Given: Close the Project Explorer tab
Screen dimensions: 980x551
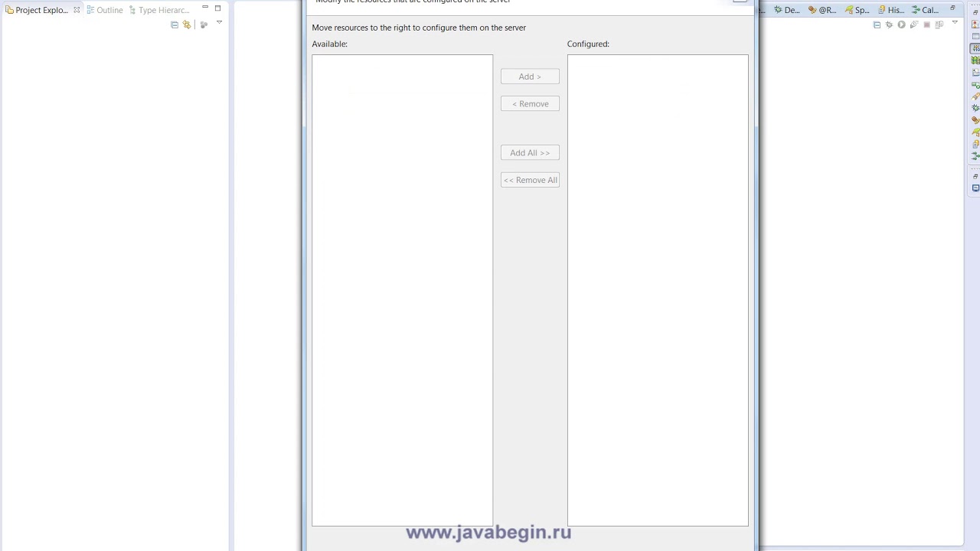Looking at the screenshot, I should click(x=77, y=10).
